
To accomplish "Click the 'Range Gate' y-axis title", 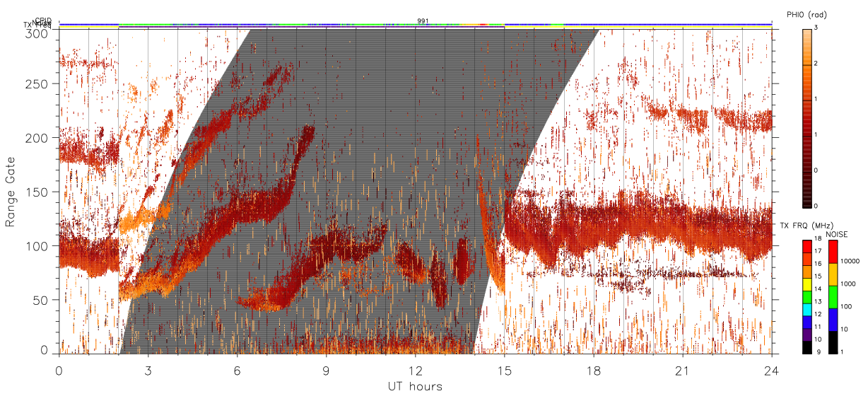I will [x=11, y=192].
